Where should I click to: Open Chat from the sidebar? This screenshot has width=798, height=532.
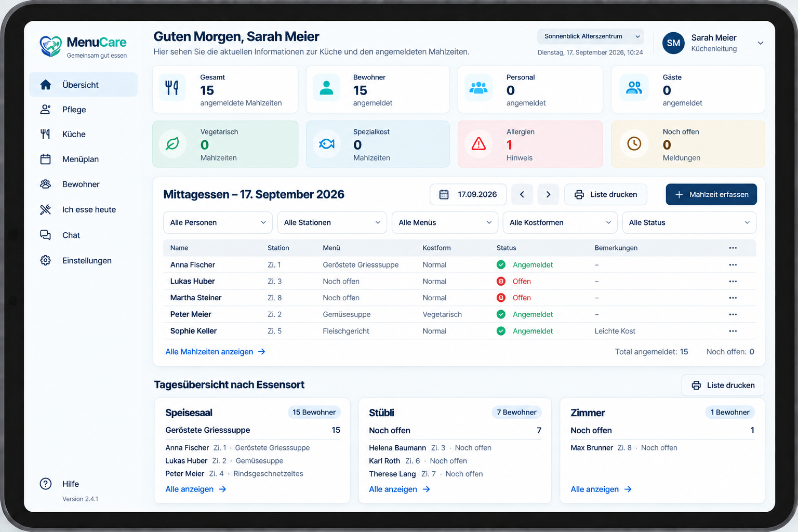pyautogui.click(x=83, y=235)
